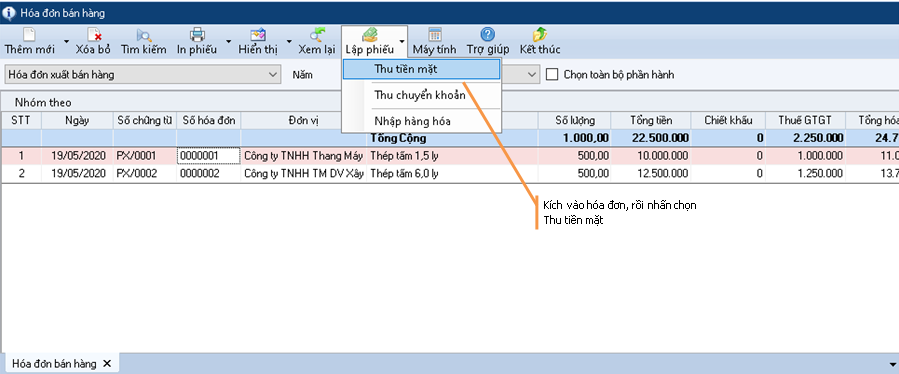Viewport: 899px width, 374px height.
Task: Sort by Tổng tiền column header
Action: tap(651, 120)
